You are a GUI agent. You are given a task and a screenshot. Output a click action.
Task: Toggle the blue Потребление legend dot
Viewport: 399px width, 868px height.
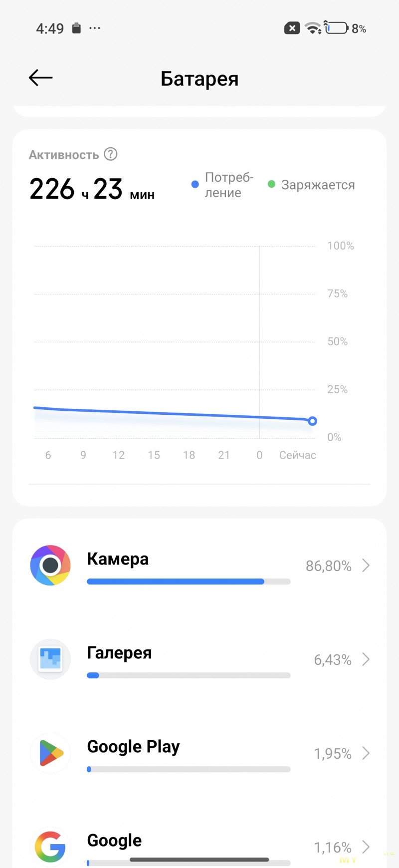pyautogui.click(x=195, y=185)
